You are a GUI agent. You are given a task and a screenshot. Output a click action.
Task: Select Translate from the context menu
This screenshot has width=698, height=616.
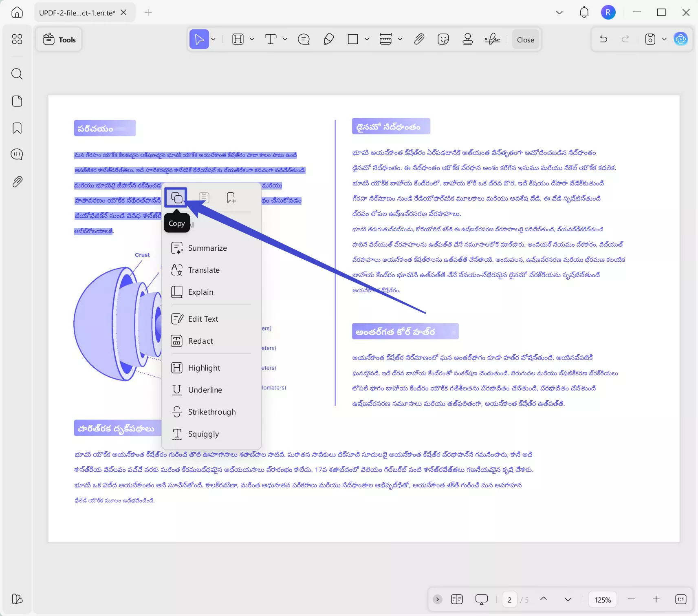pos(204,269)
